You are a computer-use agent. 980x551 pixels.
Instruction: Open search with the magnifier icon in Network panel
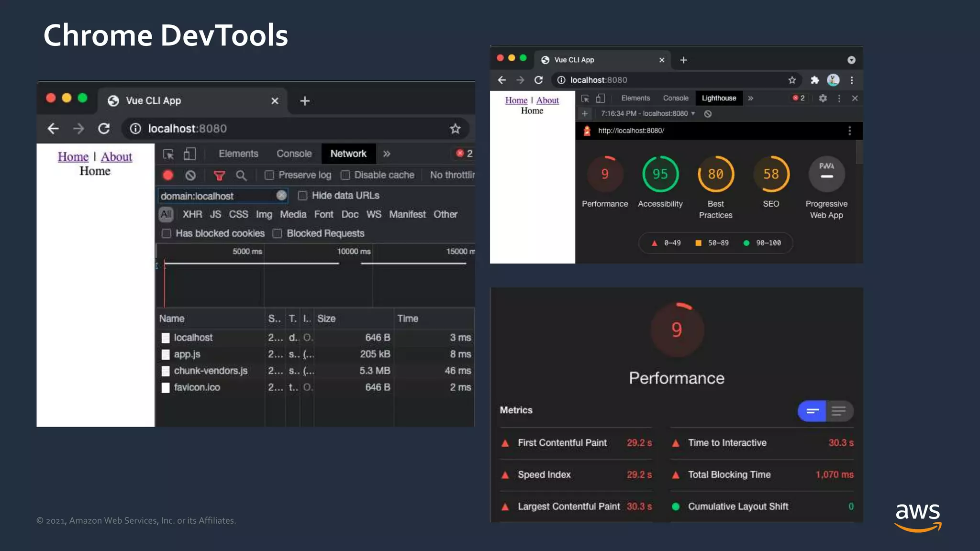tap(241, 176)
